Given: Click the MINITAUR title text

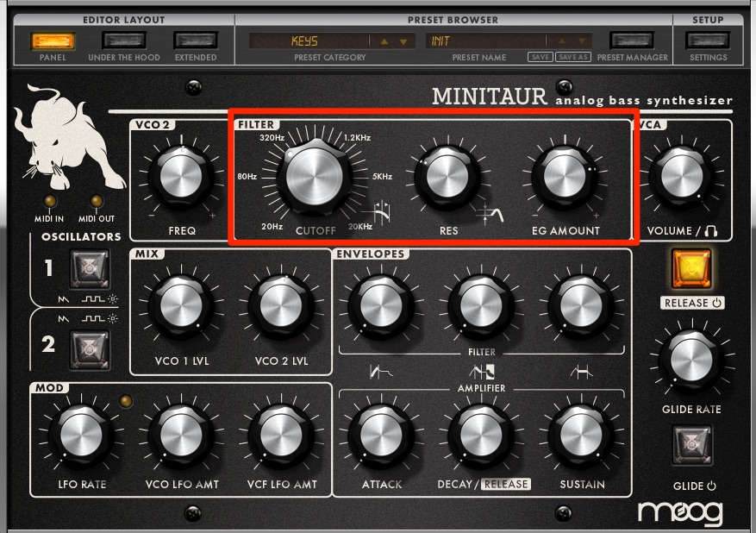Looking at the screenshot, I should (490, 97).
